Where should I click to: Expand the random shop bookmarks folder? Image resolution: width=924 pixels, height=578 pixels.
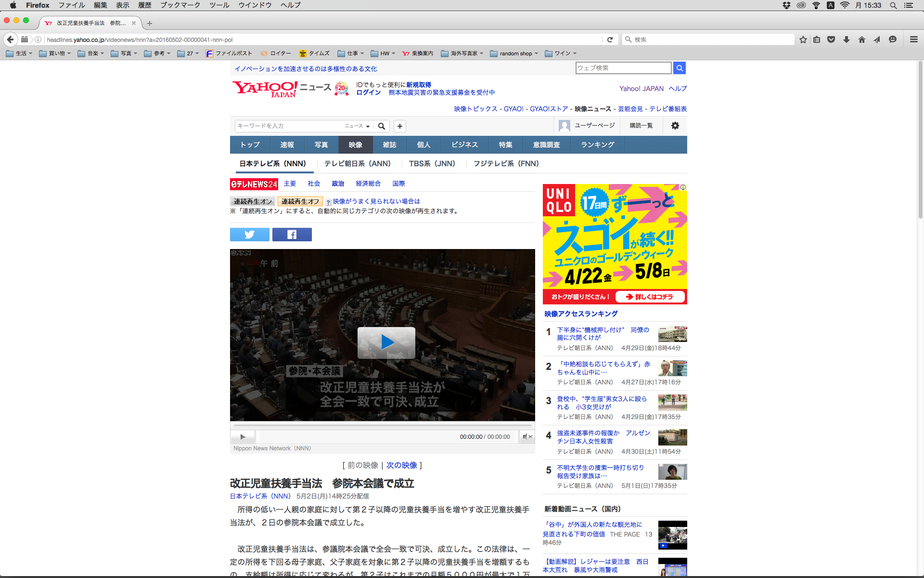(x=515, y=53)
